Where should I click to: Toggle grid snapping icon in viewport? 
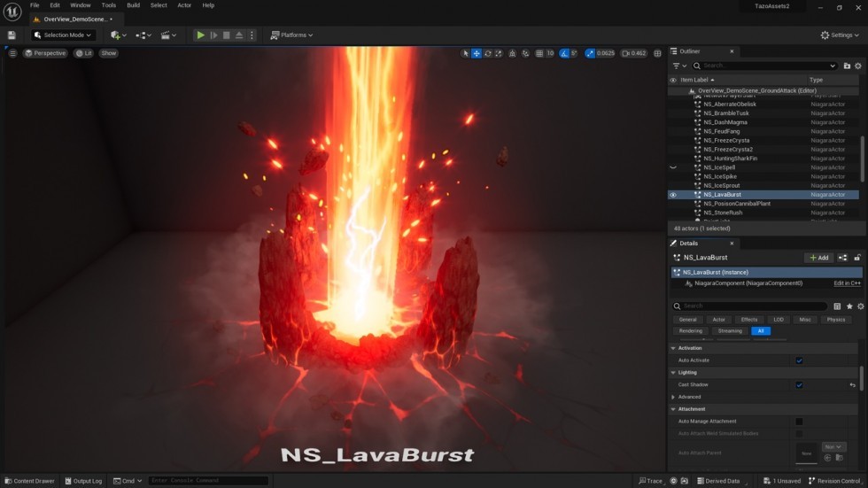[x=539, y=53]
